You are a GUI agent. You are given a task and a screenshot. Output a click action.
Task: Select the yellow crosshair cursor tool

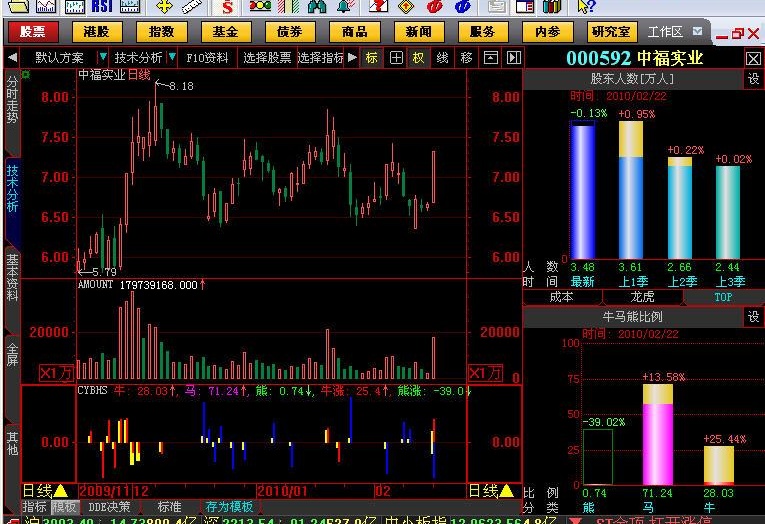pyautogui.click(x=164, y=6)
